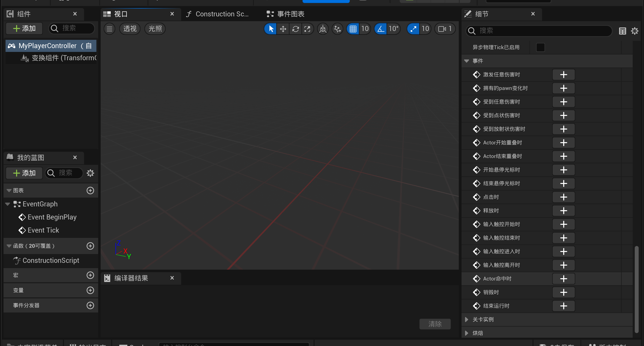Select the scale transform tool

click(x=307, y=29)
